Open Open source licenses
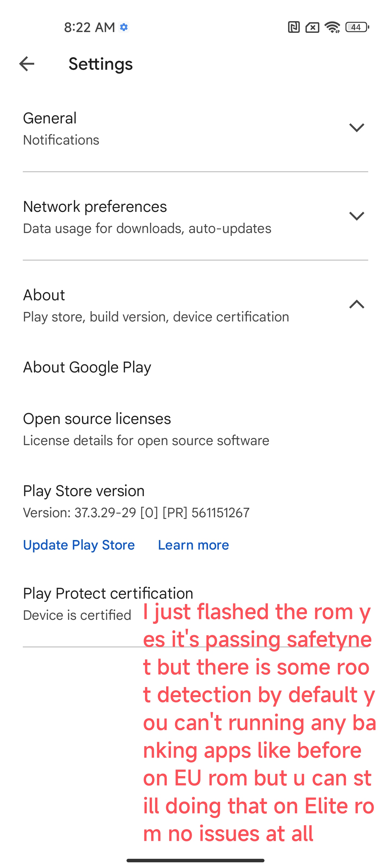 (x=195, y=429)
